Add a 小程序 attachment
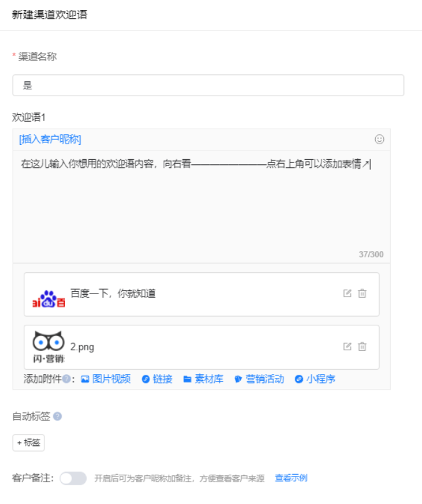422x504 pixels. tap(315, 379)
